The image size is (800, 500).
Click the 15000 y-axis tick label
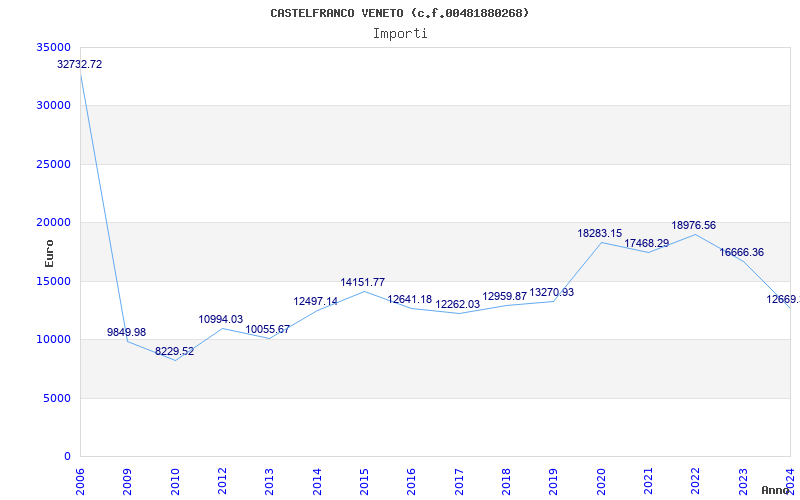coord(54,281)
